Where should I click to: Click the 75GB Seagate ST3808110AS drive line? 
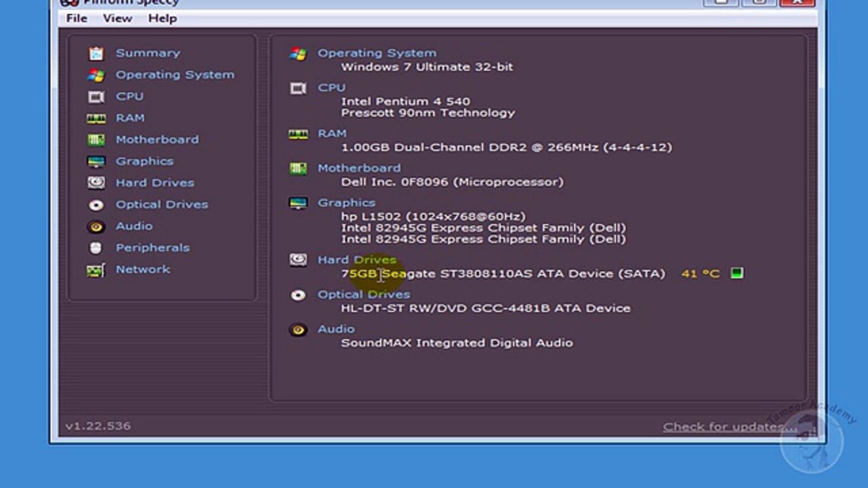[x=503, y=274]
